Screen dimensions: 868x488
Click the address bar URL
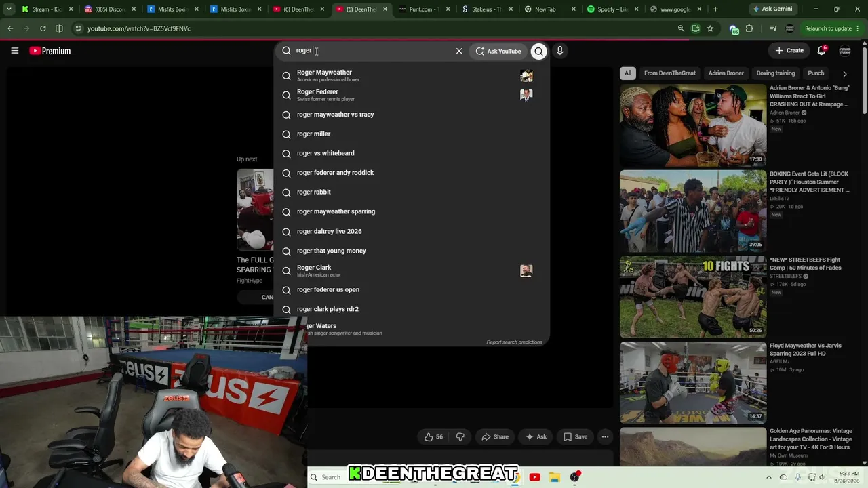coord(139,28)
